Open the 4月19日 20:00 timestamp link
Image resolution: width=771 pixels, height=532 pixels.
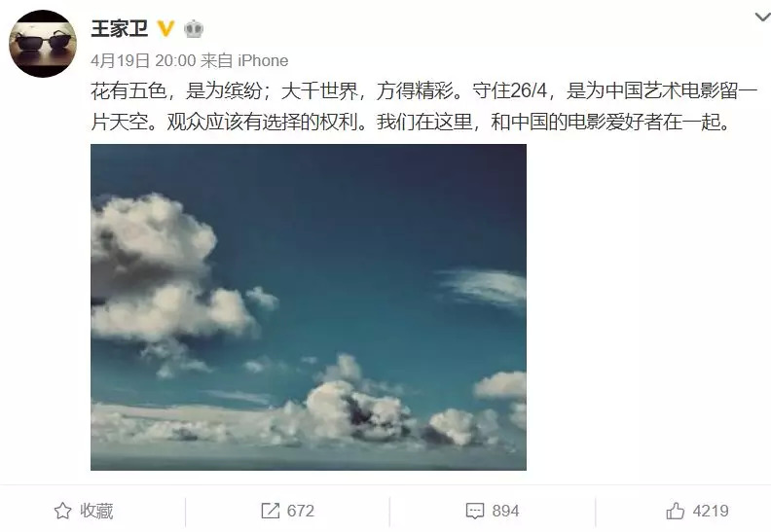coord(143,61)
